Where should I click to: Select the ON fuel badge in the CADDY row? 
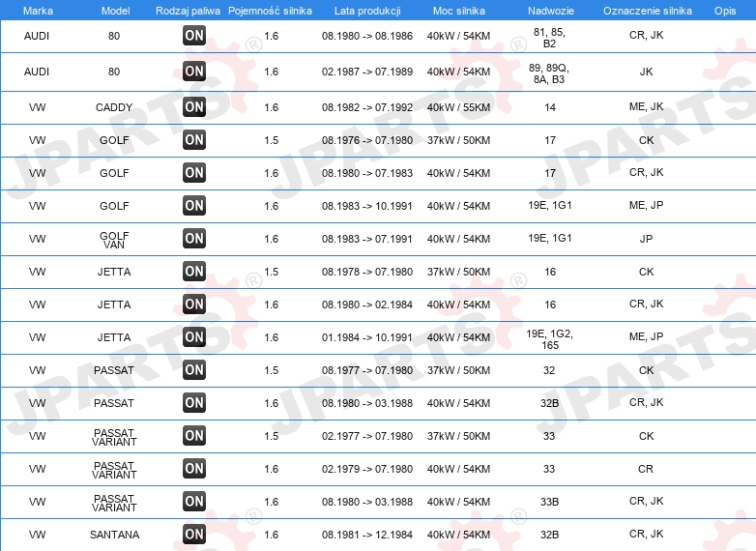coord(194,106)
